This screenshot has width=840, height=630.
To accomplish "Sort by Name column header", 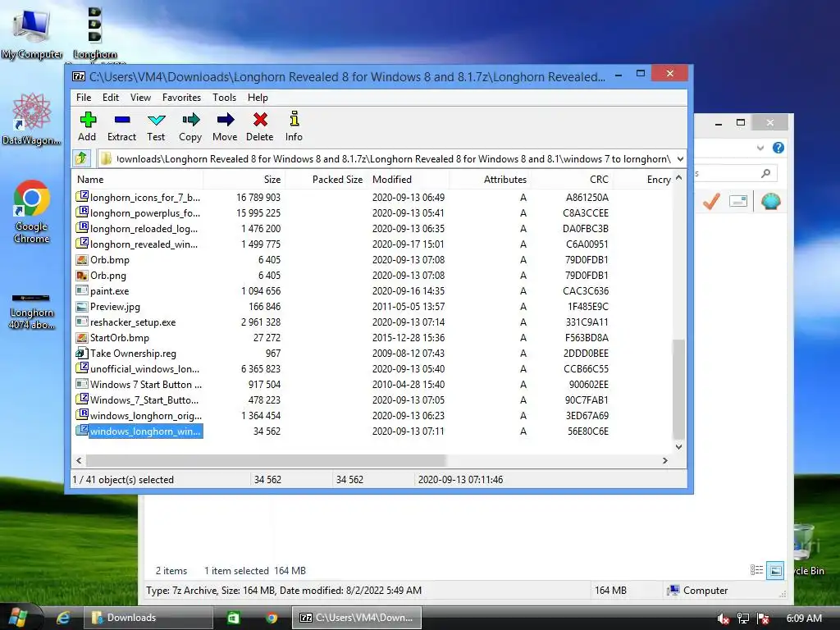I will click(138, 180).
